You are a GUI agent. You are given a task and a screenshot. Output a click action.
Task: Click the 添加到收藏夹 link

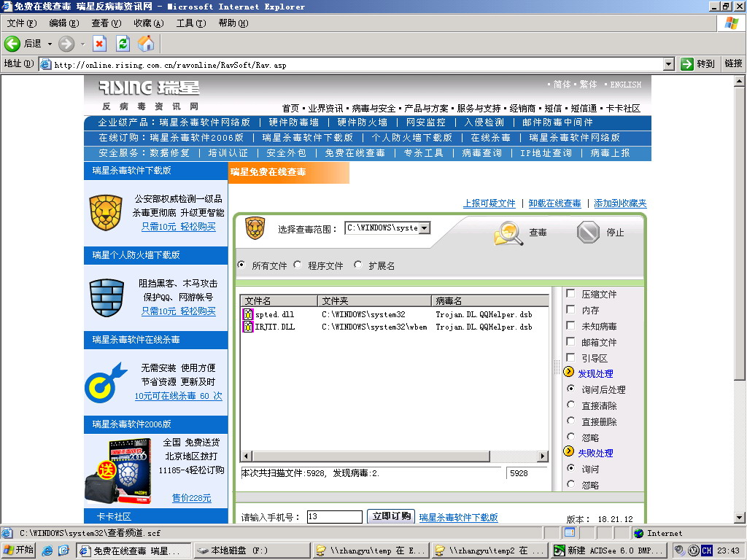coord(620,203)
